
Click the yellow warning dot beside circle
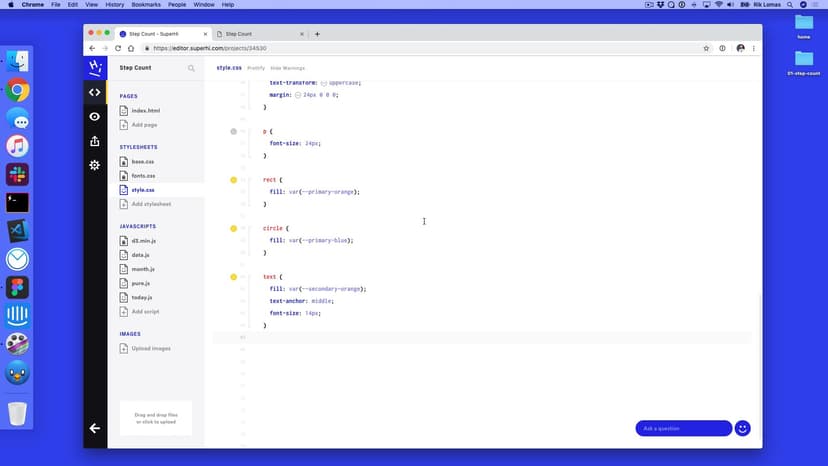pos(233,229)
